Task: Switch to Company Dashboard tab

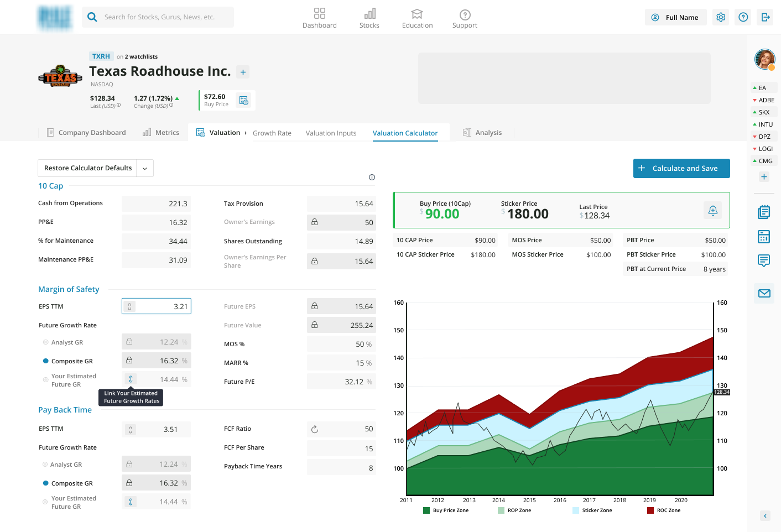Action: coord(86,133)
